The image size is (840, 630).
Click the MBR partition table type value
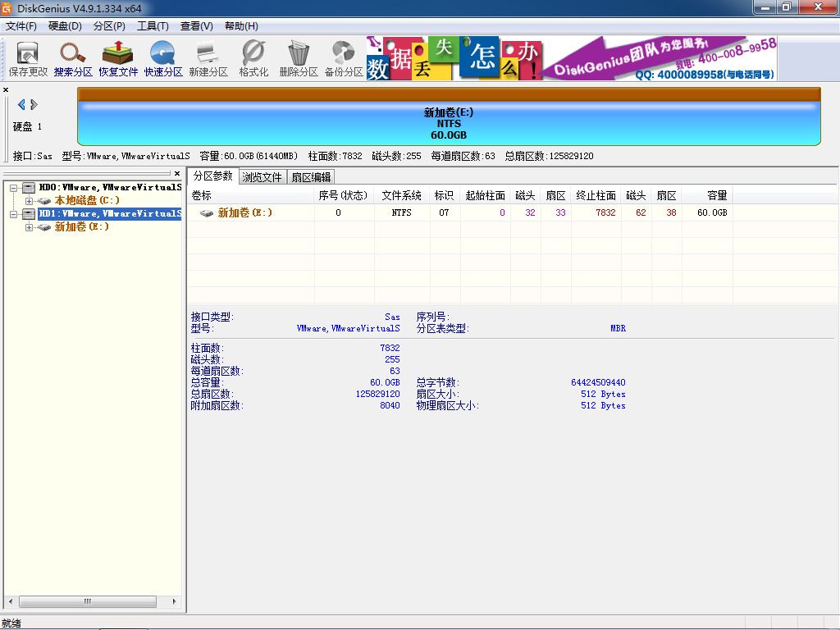(619, 328)
